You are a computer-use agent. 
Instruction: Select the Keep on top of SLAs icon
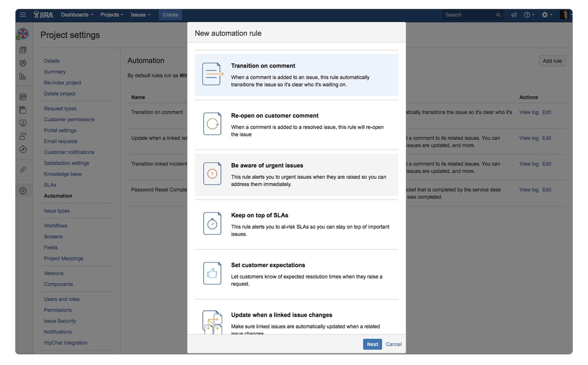(212, 223)
